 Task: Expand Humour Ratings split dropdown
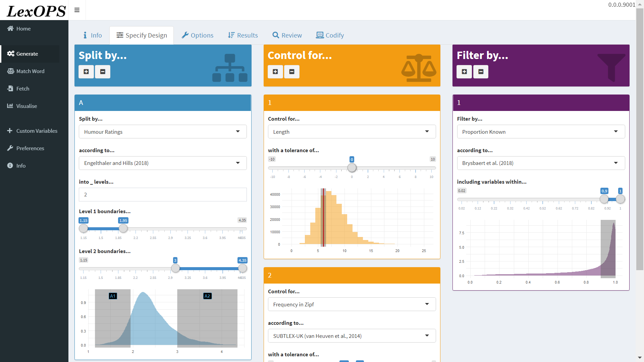click(x=163, y=132)
